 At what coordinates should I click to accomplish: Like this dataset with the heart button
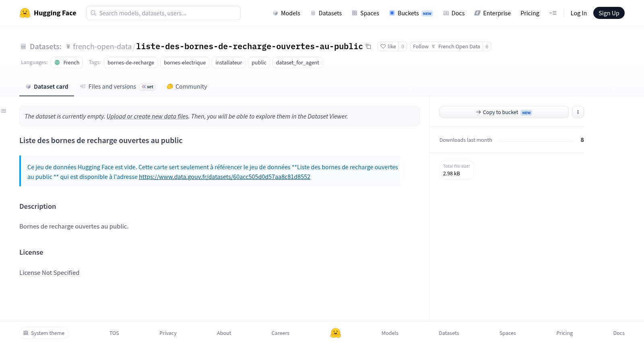[x=388, y=46]
